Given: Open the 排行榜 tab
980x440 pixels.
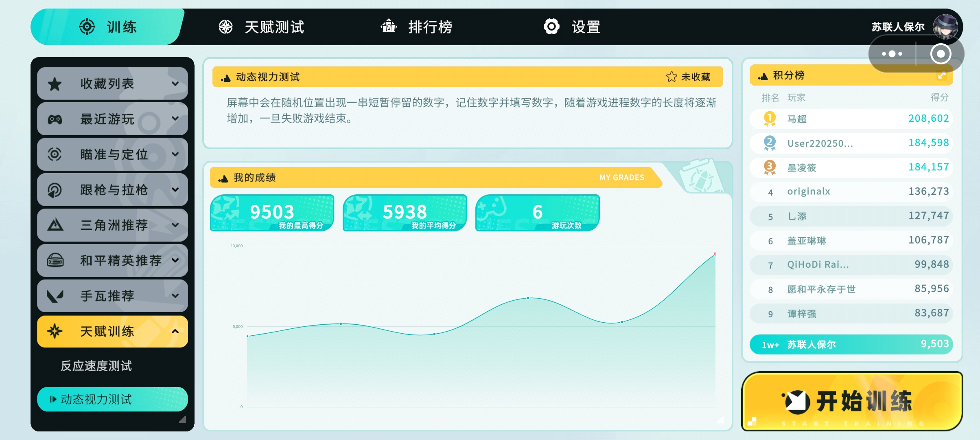Looking at the screenshot, I should point(416,27).
